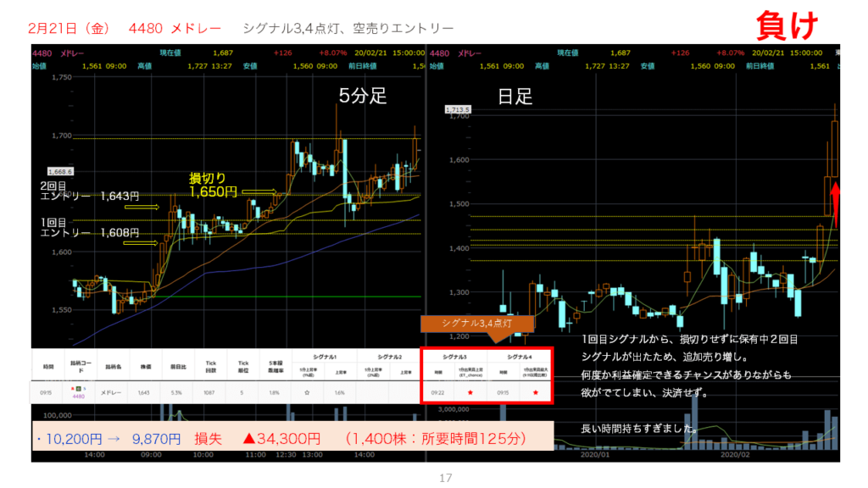Click the 1,550 price axis label

61,310
